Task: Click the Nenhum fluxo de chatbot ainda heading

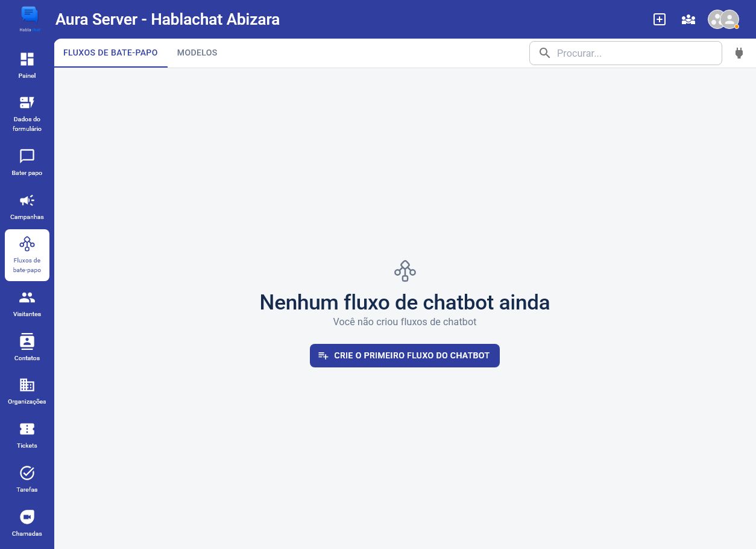Action: (405, 302)
